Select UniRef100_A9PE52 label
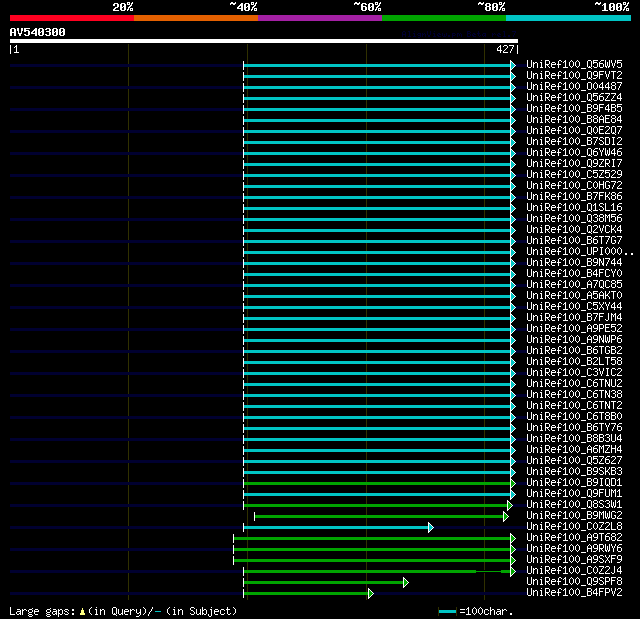This screenshot has width=640, height=619. (x=574, y=328)
